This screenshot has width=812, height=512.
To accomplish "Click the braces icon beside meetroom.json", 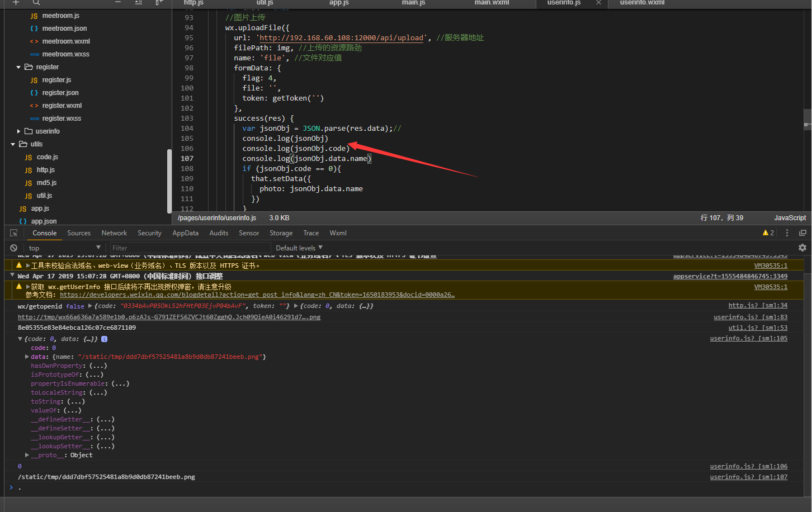I will (x=34, y=29).
